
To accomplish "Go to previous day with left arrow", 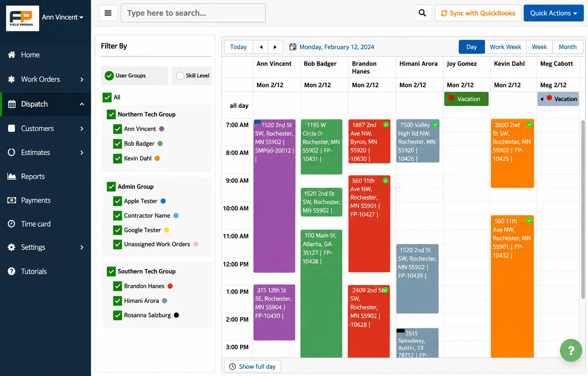I will (x=261, y=47).
